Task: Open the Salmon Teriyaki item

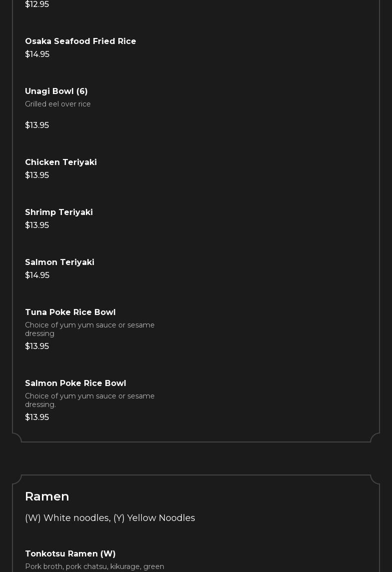Action: tap(59, 262)
